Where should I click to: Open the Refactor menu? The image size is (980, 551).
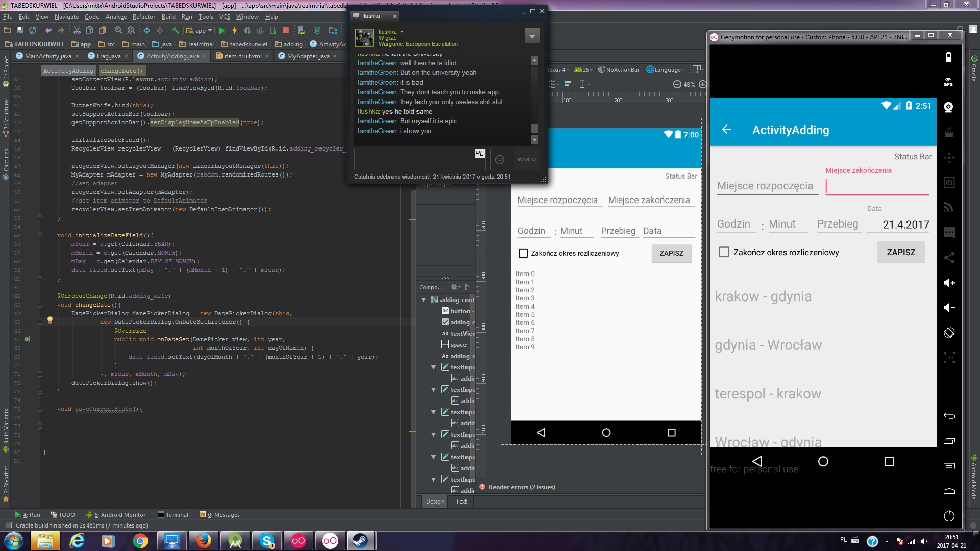click(143, 17)
